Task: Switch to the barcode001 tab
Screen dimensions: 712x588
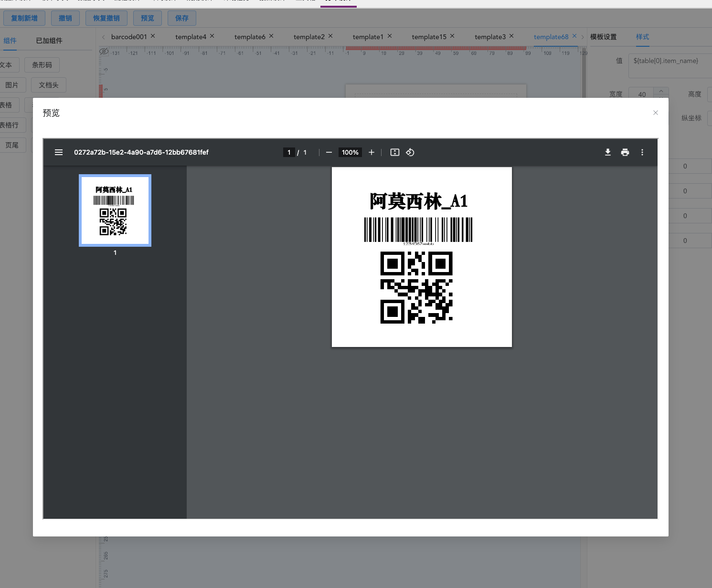Action: pyautogui.click(x=129, y=37)
